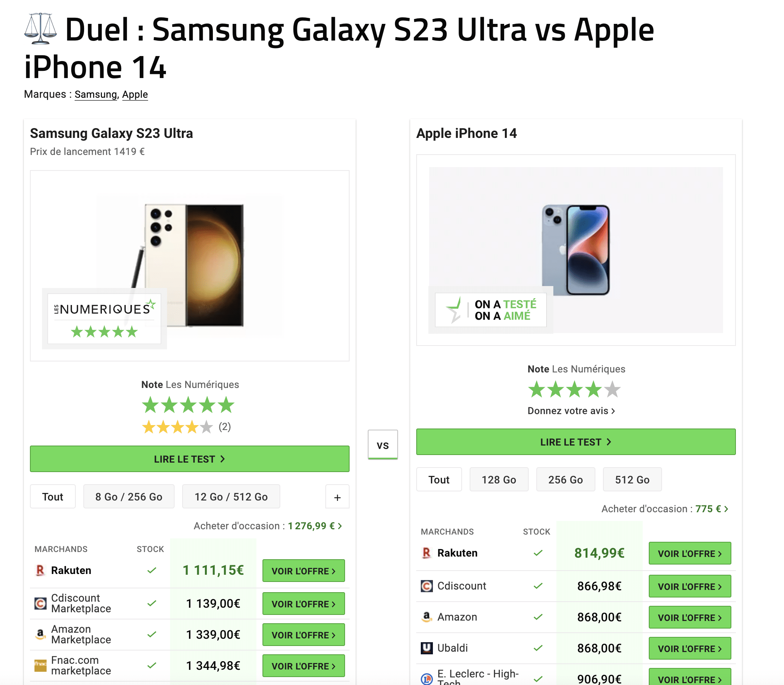Open "Donnez votre avis" for iPhone 14
This screenshot has width=784, height=685.
pyautogui.click(x=571, y=411)
